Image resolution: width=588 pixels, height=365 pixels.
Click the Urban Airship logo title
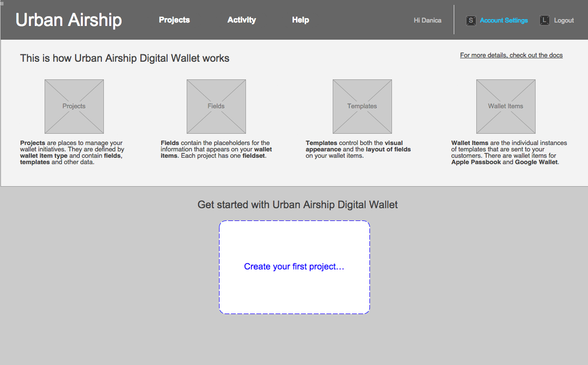point(69,20)
